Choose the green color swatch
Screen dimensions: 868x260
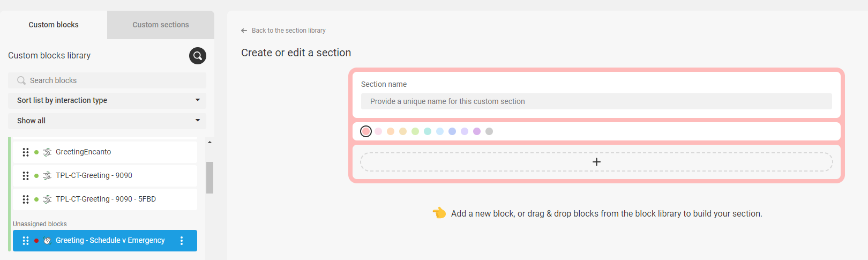[x=415, y=131]
